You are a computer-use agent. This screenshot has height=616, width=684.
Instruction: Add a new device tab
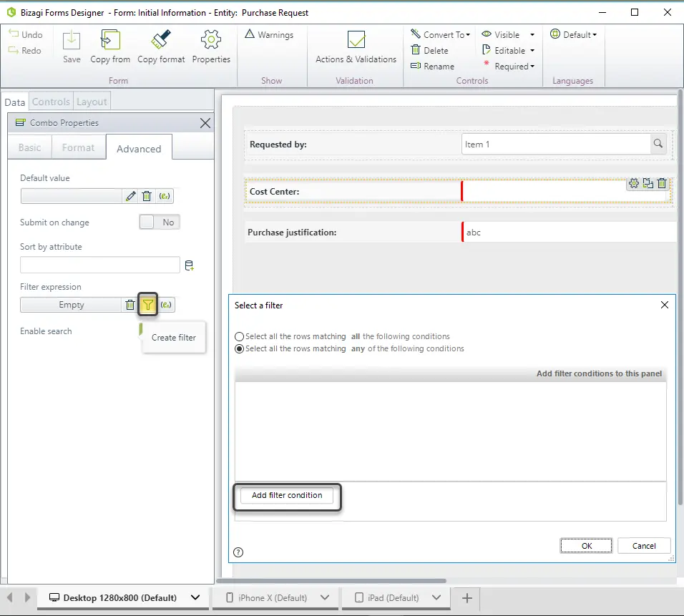click(466, 597)
